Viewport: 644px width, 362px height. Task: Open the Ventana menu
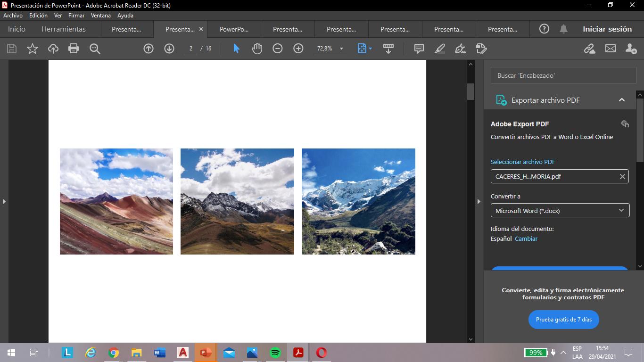point(101,16)
